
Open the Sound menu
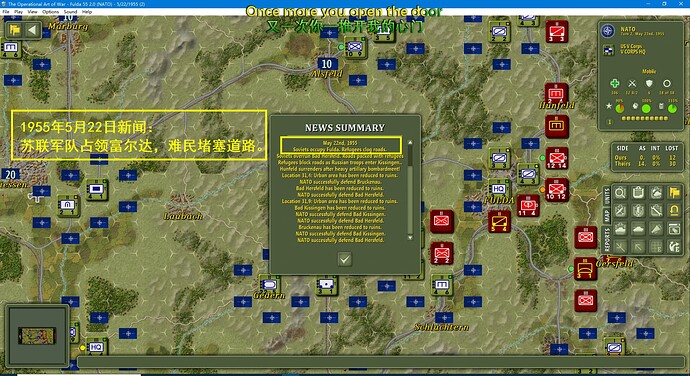[70, 12]
